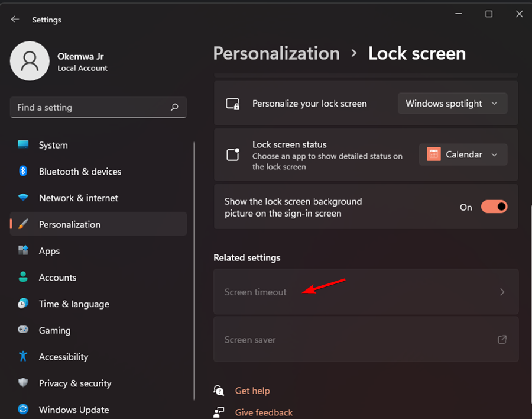Click the Gaming controller icon

click(x=22, y=330)
